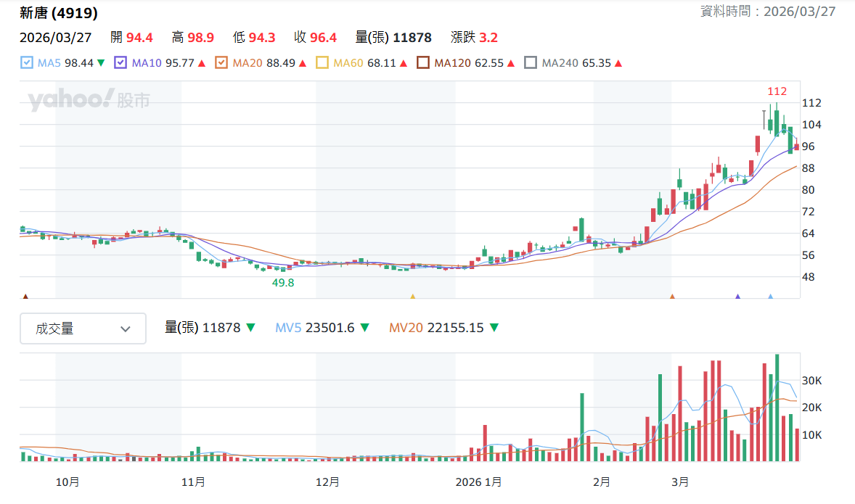The image size is (855, 504).
Task: Click the 49.8 low price label
Action: pos(283,283)
